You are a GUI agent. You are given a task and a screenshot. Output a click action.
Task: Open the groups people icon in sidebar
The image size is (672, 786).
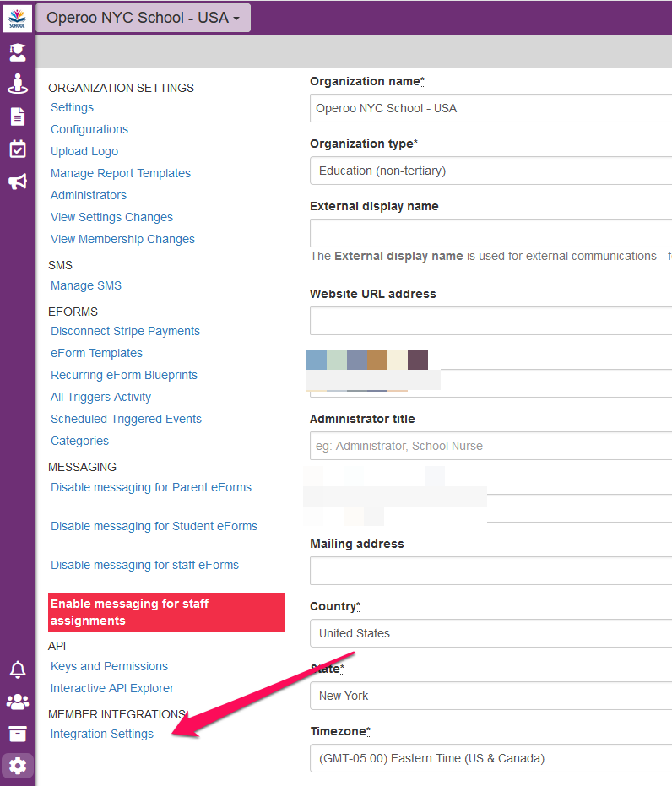pyautogui.click(x=18, y=702)
